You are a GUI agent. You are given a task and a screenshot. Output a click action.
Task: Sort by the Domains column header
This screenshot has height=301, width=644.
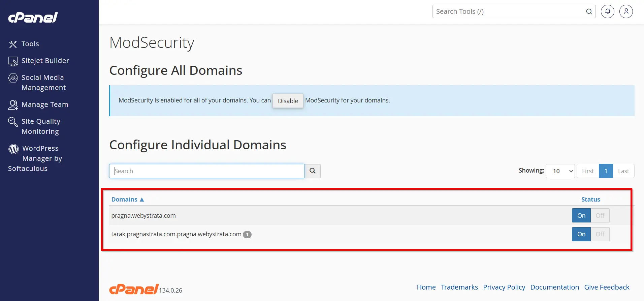click(124, 200)
